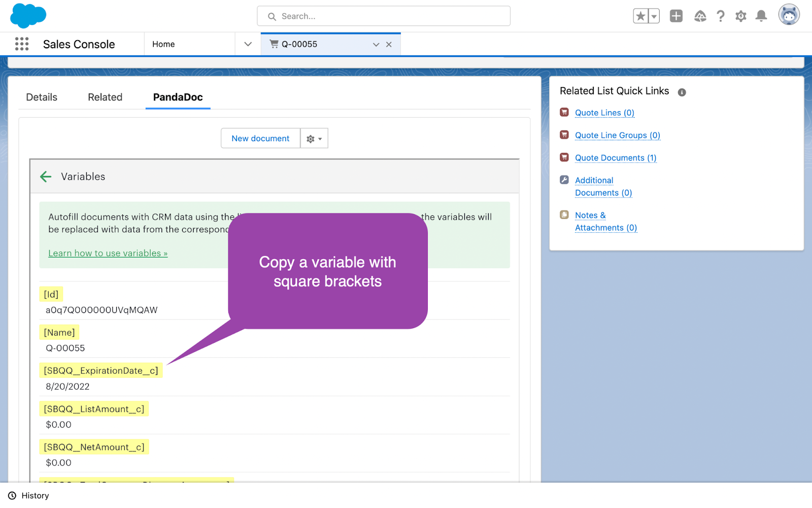Open the Learn how to use variables link
The image size is (812, 508).
click(108, 253)
